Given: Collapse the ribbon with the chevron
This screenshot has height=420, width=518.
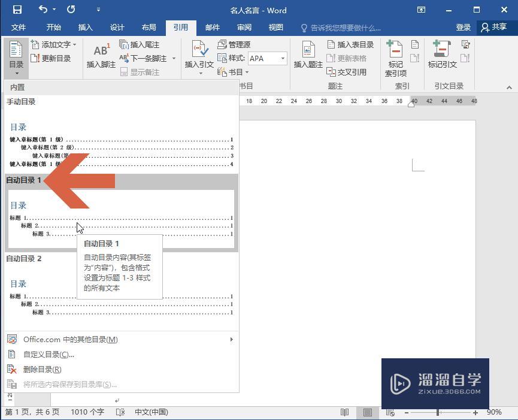Looking at the screenshot, I should pos(509,87).
